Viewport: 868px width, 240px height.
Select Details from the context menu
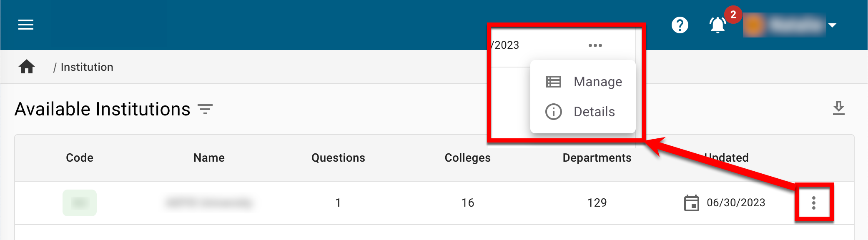click(594, 112)
